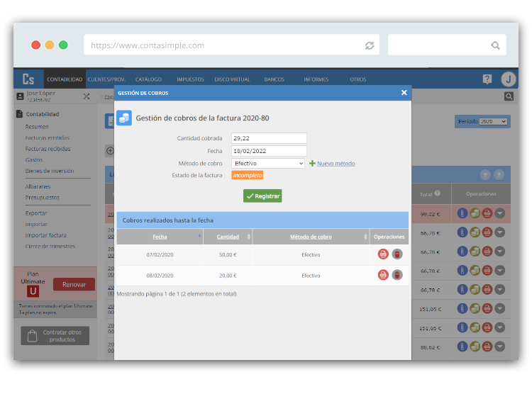Click the Renovar plan button

[74, 284]
